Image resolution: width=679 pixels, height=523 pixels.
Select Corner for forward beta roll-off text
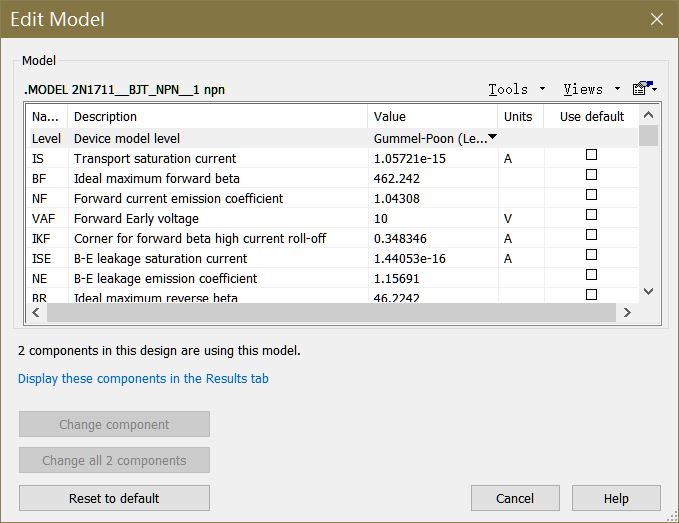[x=200, y=238]
